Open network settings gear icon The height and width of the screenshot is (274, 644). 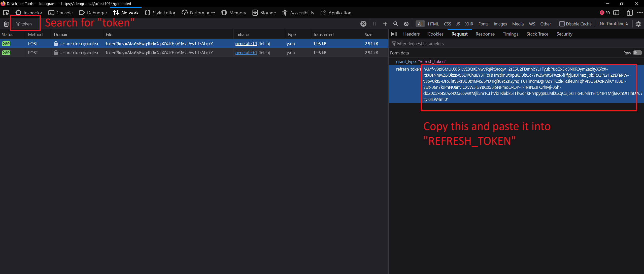(x=638, y=24)
